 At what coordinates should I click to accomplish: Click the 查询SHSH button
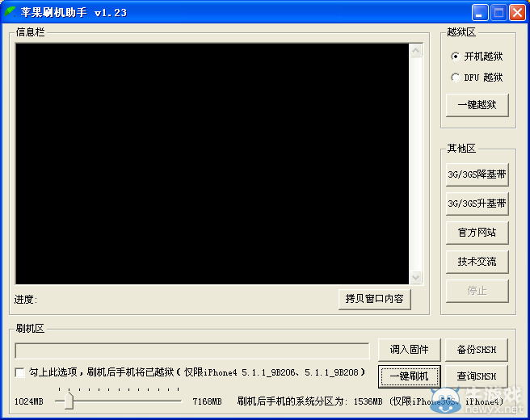pyautogui.click(x=477, y=376)
